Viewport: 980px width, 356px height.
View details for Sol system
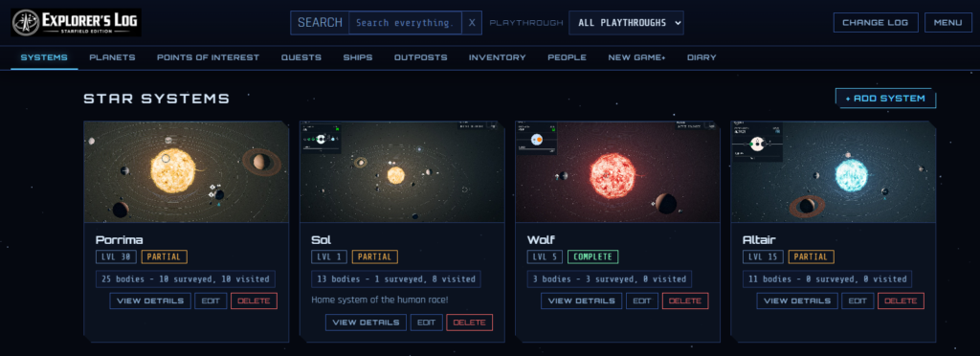click(366, 323)
